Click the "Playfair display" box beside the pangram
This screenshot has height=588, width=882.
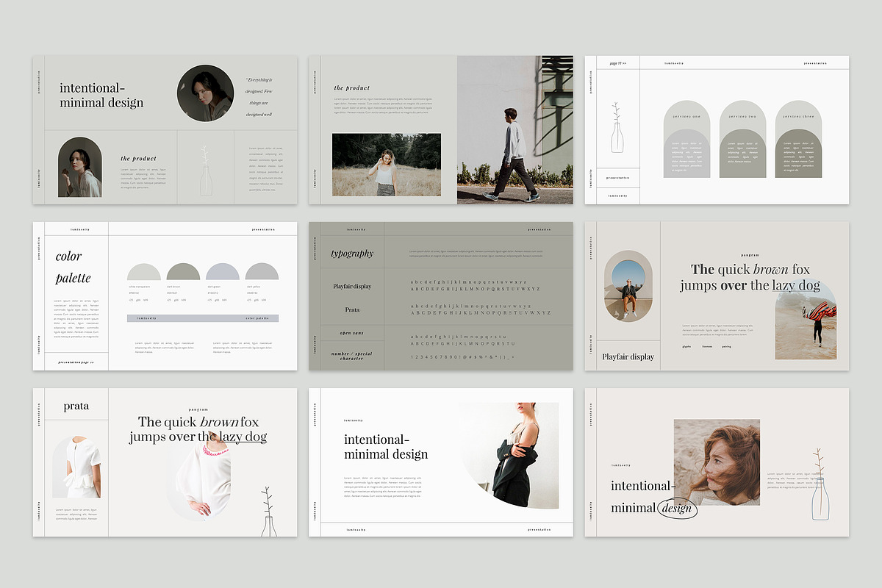click(x=628, y=356)
